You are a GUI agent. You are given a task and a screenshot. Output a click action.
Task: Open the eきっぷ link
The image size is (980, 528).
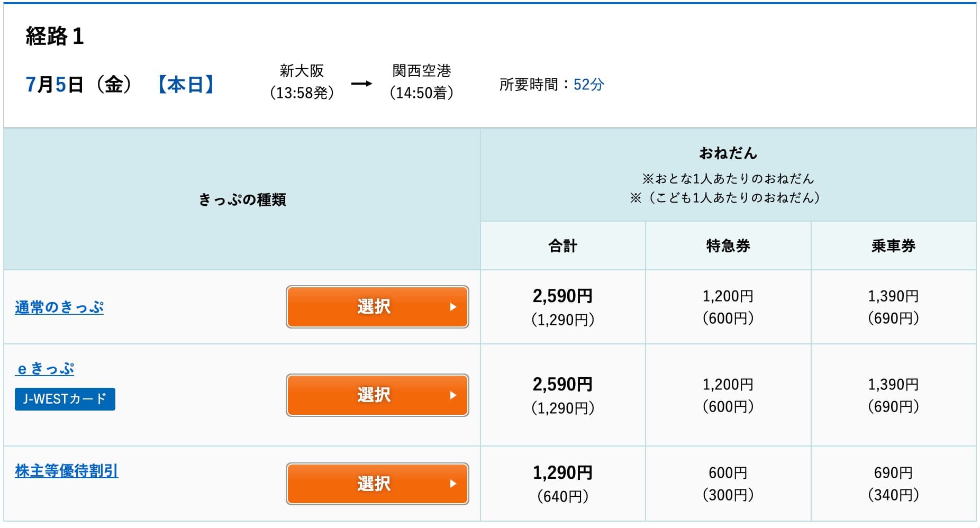pos(44,369)
